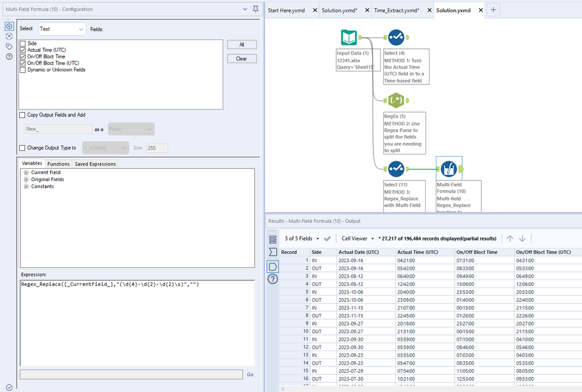The image size is (582, 392).
Task: Uncheck Actual Time (UTC) field
Action: click(23, 50)
